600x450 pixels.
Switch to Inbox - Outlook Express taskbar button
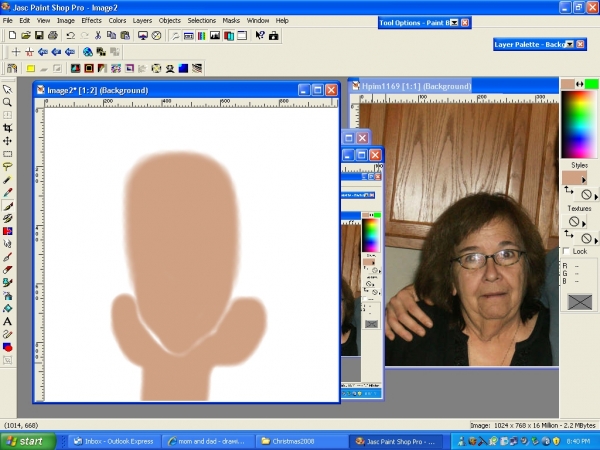[x=114, y=441]
